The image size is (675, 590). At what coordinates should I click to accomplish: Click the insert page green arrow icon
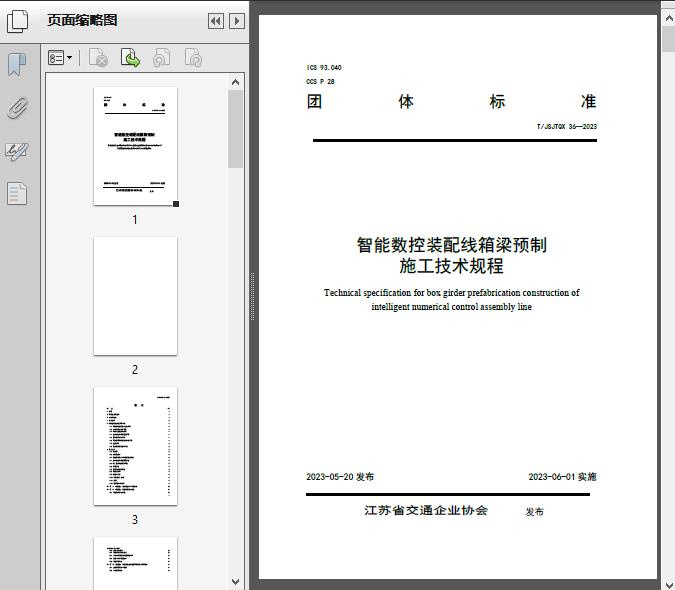[x=130, y=59]
